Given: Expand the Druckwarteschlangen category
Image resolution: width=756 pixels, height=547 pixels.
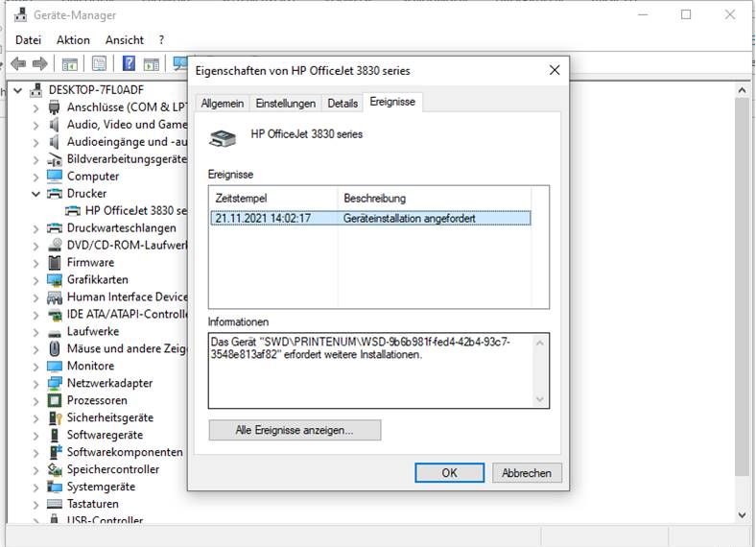Looking at the screenshot, I should tap(35, 228).
